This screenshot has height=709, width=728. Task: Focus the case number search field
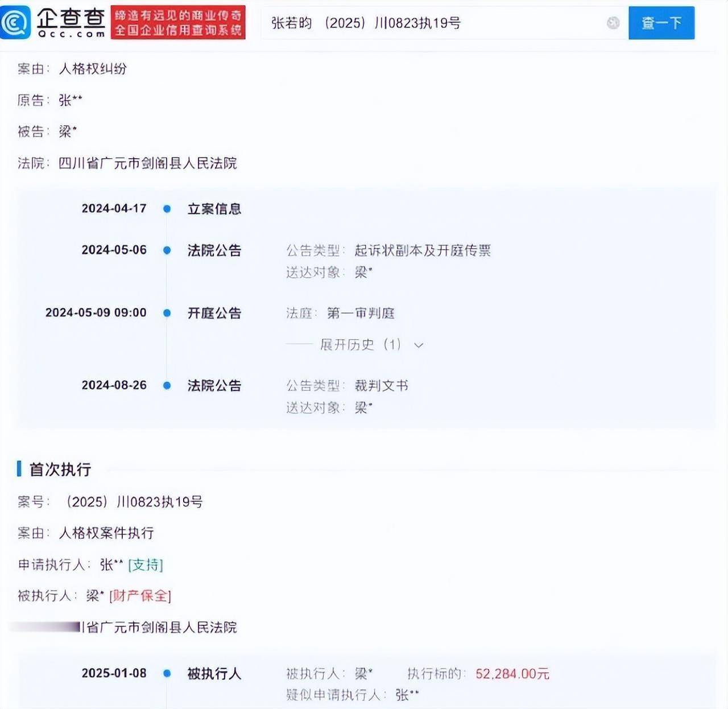(432, 23)
